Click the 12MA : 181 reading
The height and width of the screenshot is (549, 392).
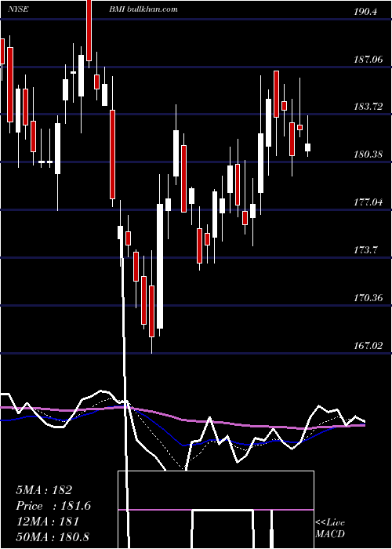click(x=47, y=522)
